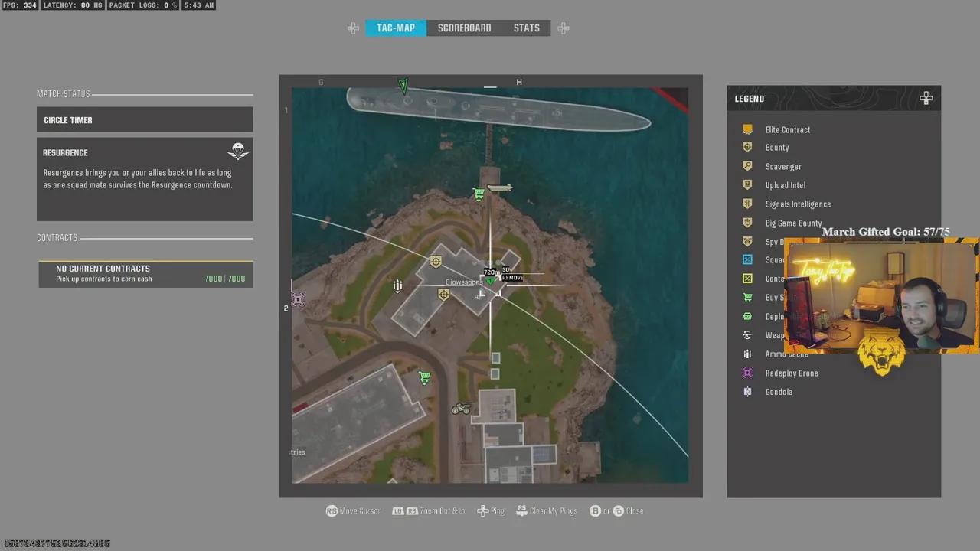Select the buy station marker by the pier
This screenshot has height=551, width=980.
[479, 194]
